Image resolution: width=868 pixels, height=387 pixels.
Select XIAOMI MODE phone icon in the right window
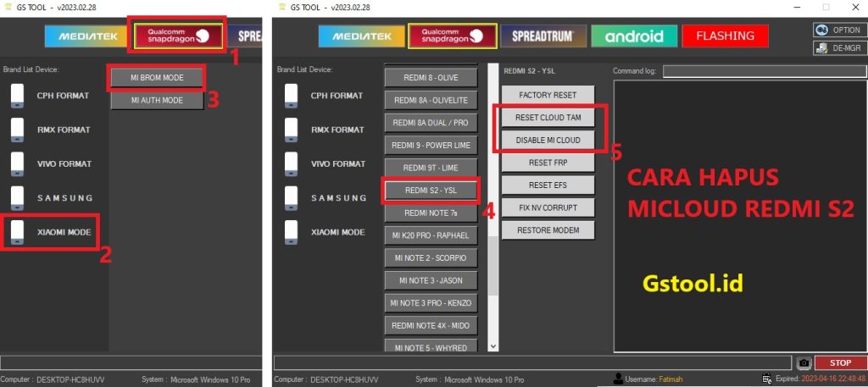coord(292,232)
